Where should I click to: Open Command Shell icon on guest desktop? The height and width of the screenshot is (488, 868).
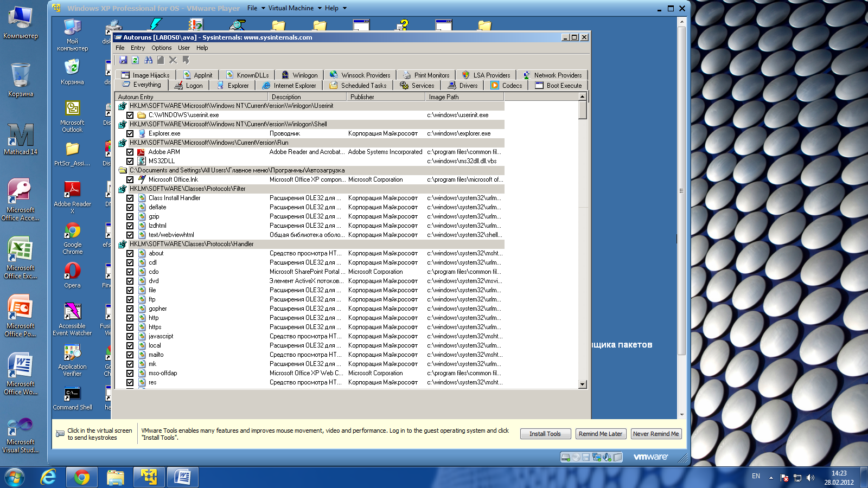click(x=72, y=398)
